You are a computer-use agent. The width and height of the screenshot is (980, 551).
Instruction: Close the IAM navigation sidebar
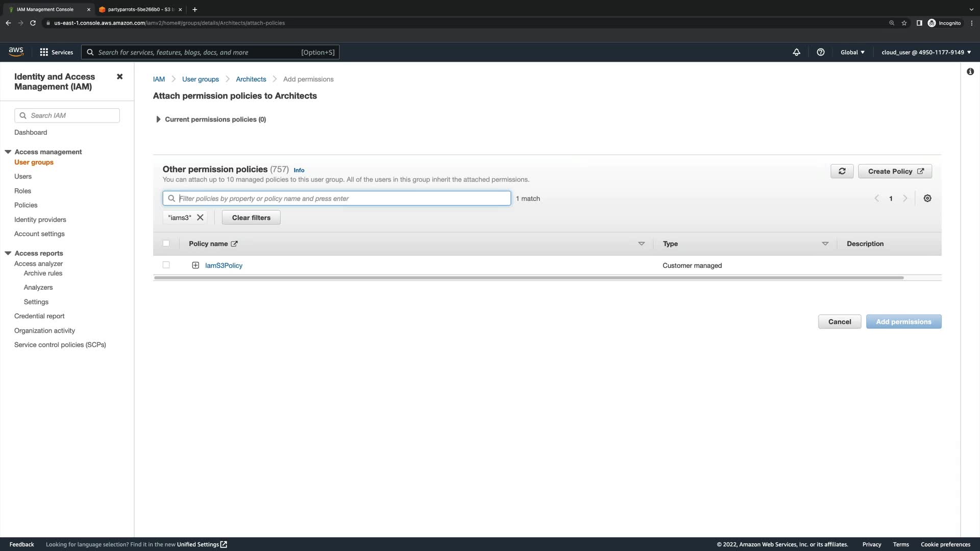[x=119, y=77]
